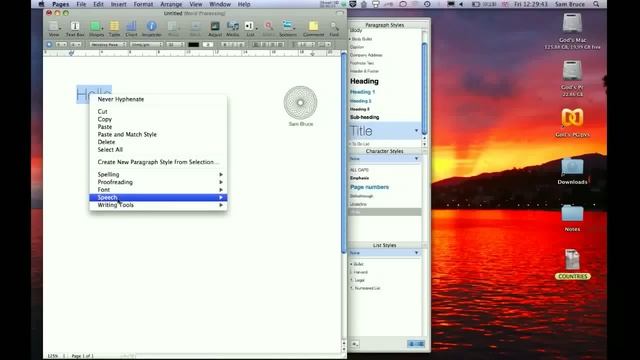Click the Find toolbar icon
The image size is (640, 360).
[x=334, y=29]
